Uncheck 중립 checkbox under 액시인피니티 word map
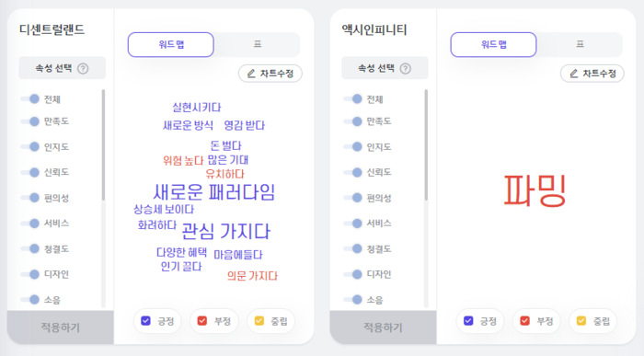The image size is (644, 356). point(581,321)
